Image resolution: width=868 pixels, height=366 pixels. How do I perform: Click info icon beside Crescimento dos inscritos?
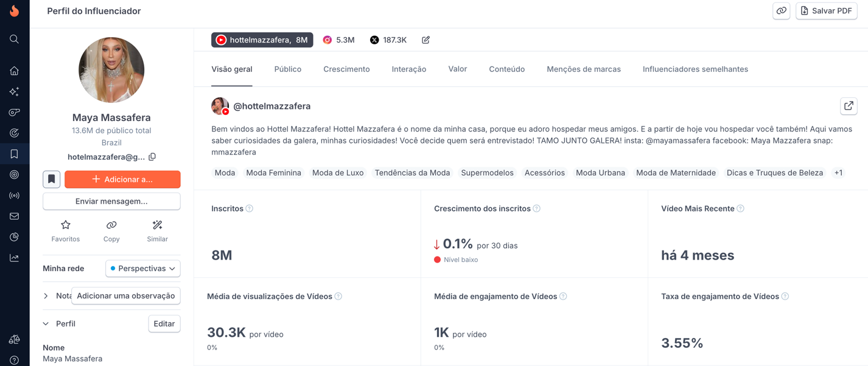537,209
